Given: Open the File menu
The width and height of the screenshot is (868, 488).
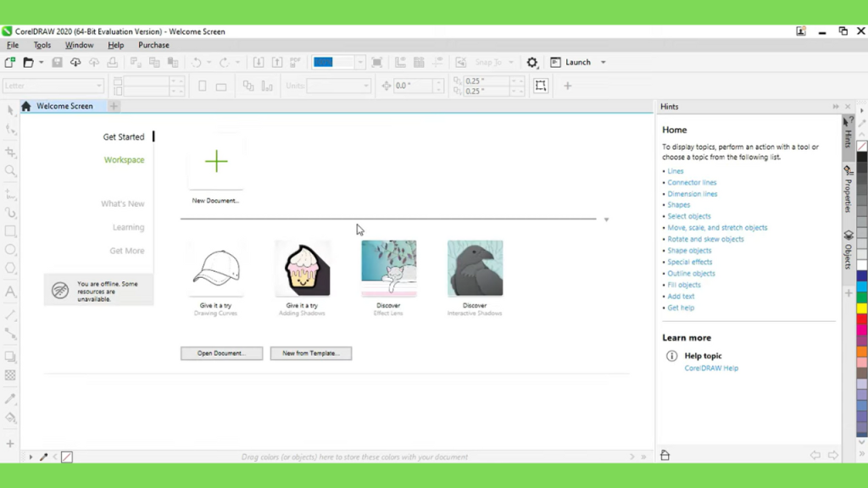Looking at the screenshot, I should tap(13, 45).
